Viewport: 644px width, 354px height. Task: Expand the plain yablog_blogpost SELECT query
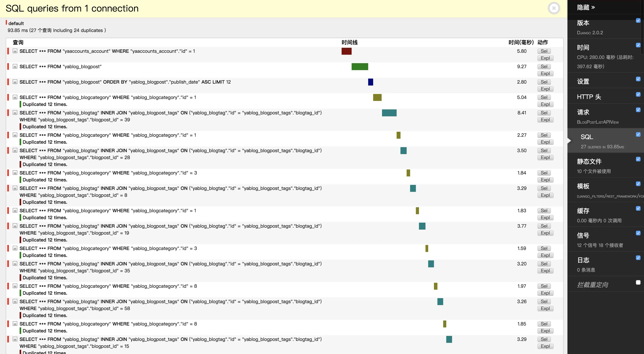pos(15,67)
